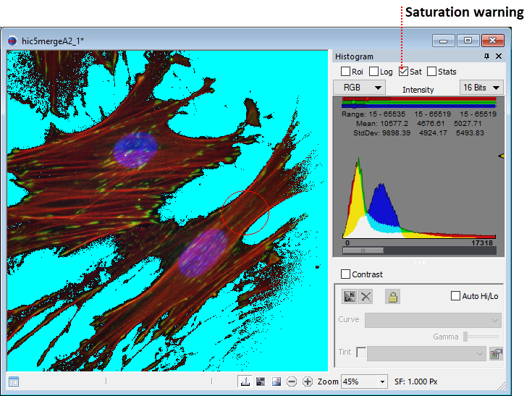This screenshot has height=396, width=532.
Task: Pin the Histogram panel
Action: (x=486, y=56)
